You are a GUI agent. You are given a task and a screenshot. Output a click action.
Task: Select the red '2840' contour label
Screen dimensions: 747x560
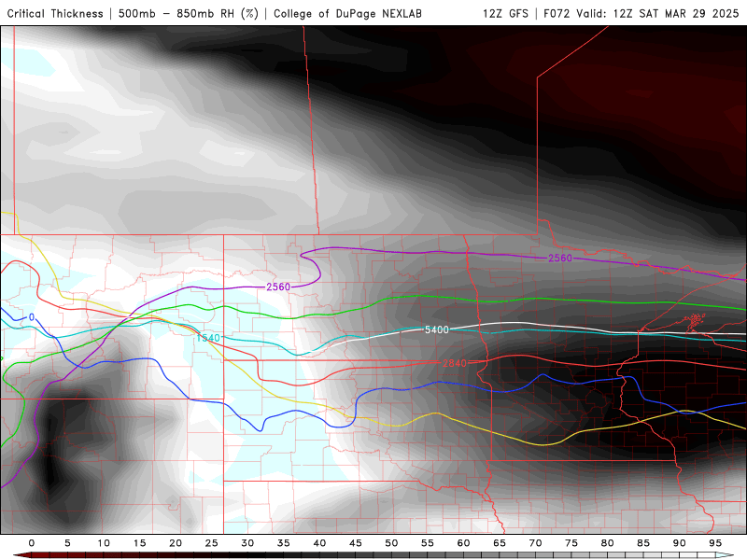point(455,363)
